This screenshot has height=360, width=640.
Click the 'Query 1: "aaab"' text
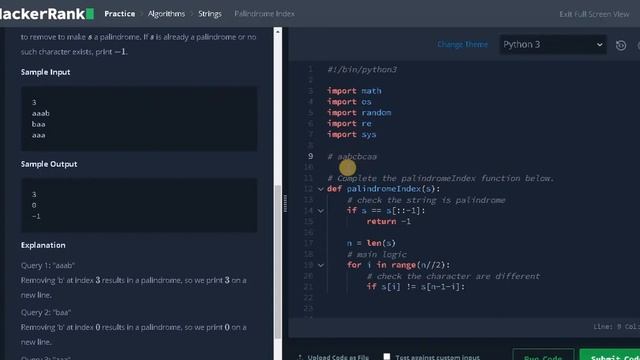[48, 265]
